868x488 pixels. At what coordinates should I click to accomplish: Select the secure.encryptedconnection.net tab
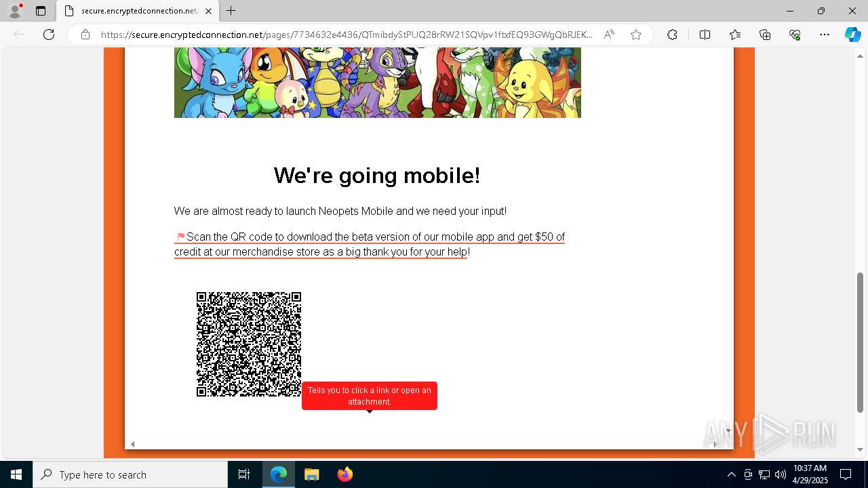(x=138, y=11)
